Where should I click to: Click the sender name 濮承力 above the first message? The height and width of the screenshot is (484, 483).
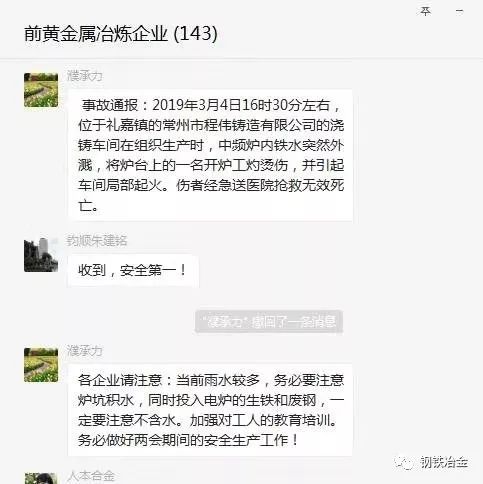(x=85, y=76)
